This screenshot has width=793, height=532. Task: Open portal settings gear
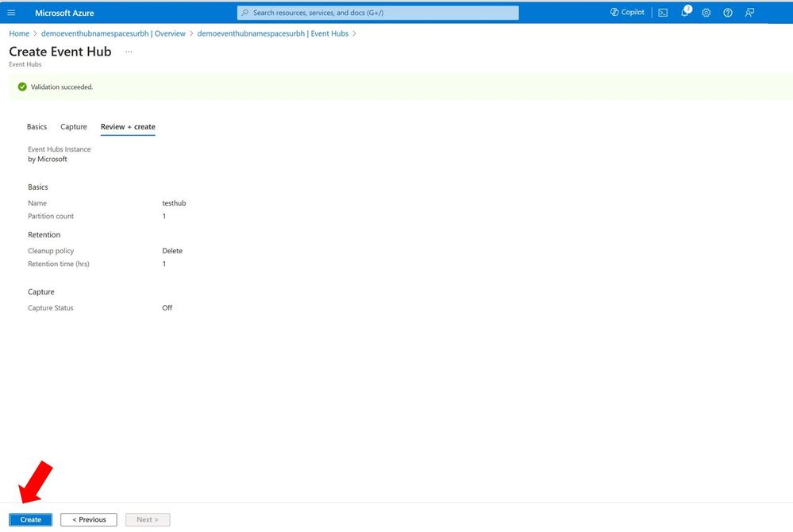point(706,13)
